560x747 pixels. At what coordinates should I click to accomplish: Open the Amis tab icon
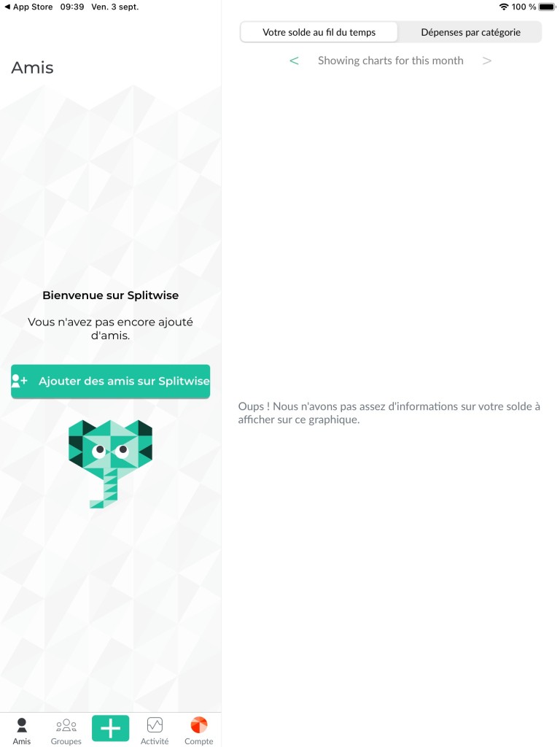click(x=22, y=725)
